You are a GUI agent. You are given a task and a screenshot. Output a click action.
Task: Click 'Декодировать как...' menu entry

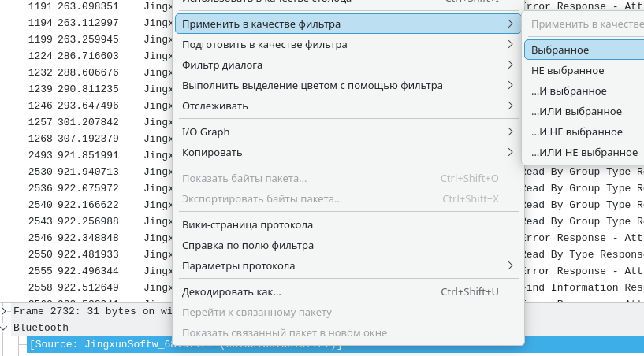232,292
